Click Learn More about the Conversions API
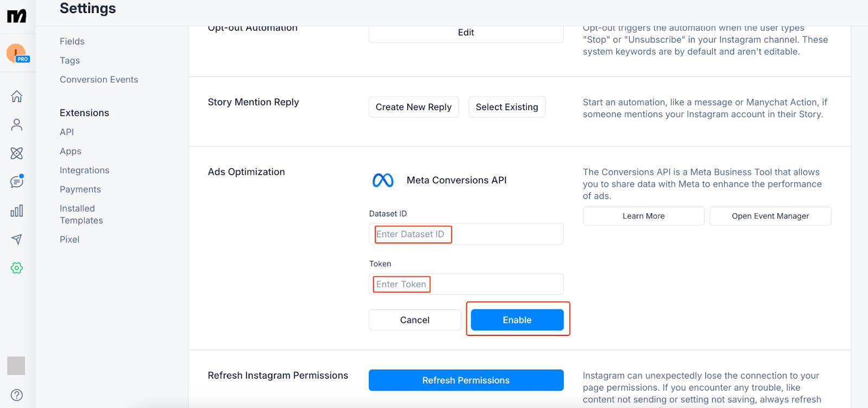This screenshot has height=408, width=868. pos(643,216)
